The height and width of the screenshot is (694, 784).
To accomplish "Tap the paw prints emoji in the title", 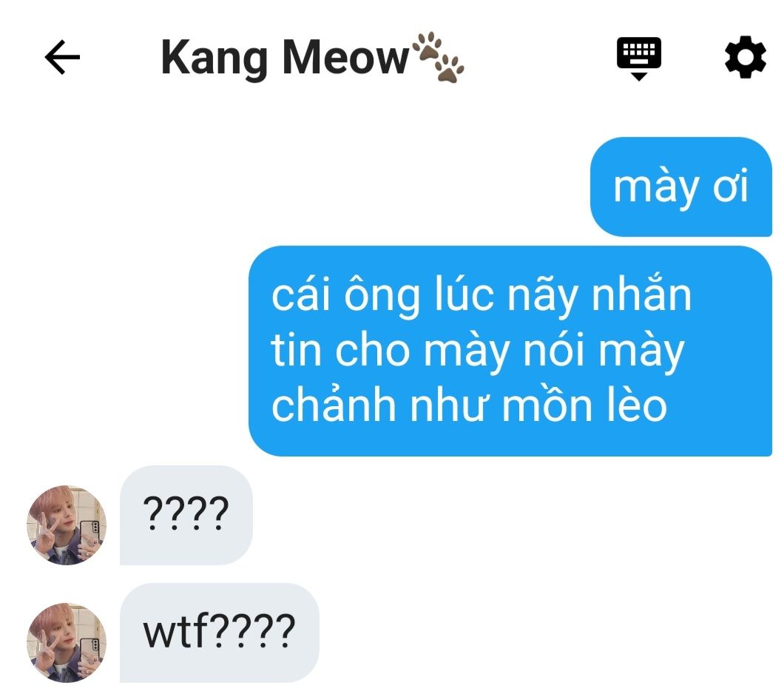I will (x=438, y=57).
